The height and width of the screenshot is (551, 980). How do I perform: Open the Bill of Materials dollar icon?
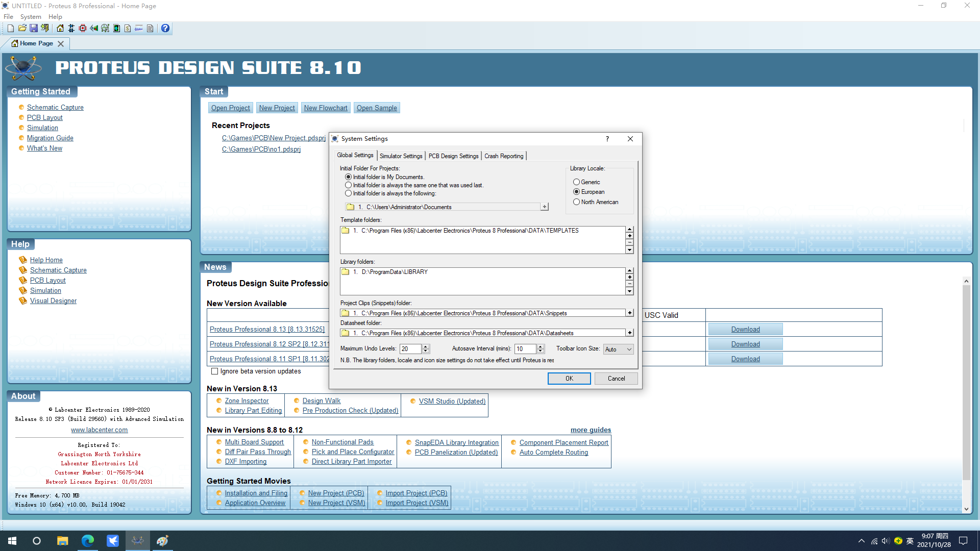coord(128,29)
